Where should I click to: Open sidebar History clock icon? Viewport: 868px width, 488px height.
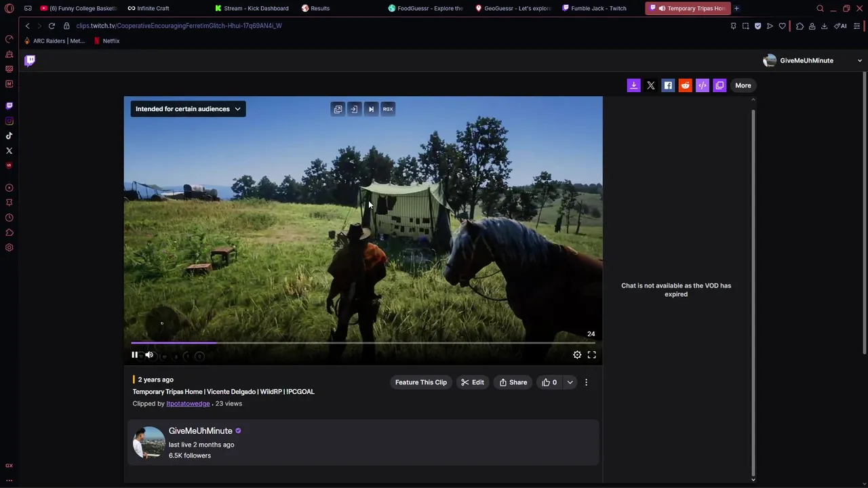(9, 218)
